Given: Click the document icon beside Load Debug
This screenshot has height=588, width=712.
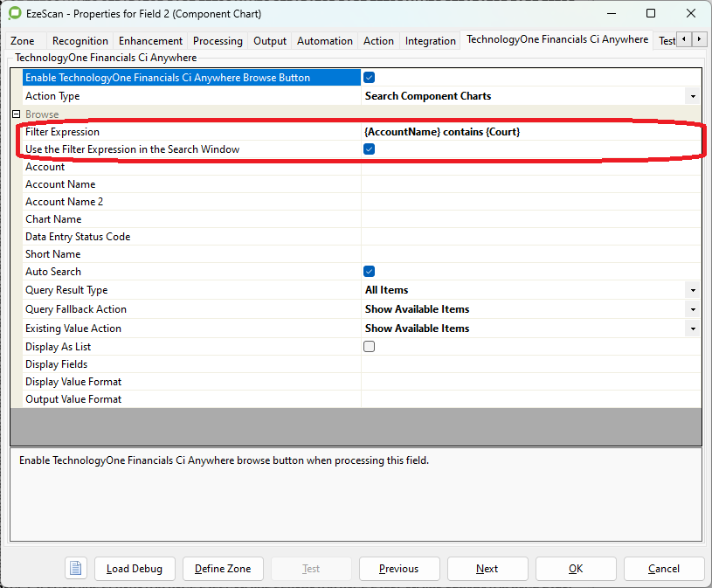Looking at the screenshot, I should (76, 568).
